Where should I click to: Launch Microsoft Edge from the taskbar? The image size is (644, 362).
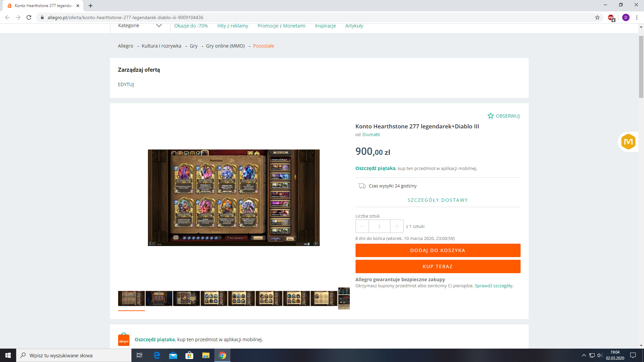(157, 355)
